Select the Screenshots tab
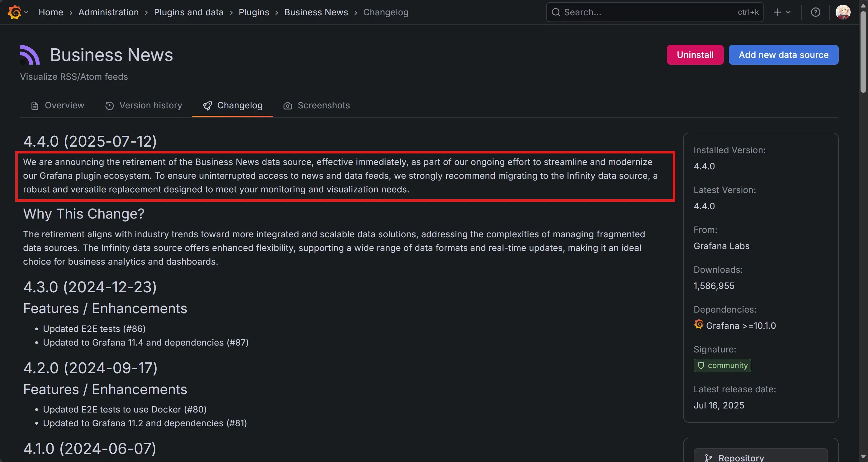Screen dimensions: 868x462 (316, 106)
